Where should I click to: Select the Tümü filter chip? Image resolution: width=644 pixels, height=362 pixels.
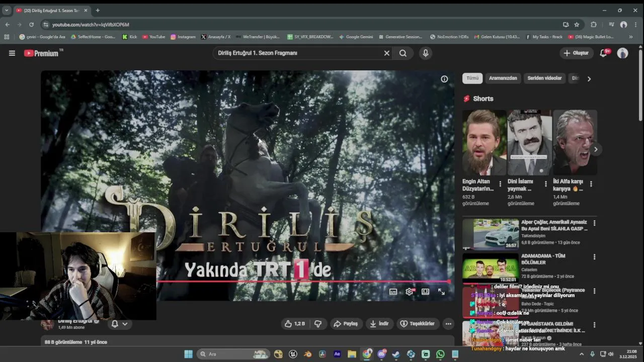[472, 78]
